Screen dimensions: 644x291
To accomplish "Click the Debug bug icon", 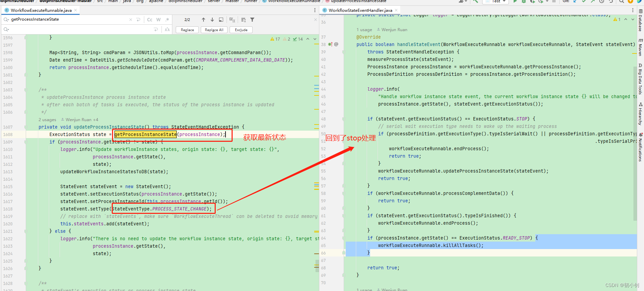I will [x=524, y=1].
